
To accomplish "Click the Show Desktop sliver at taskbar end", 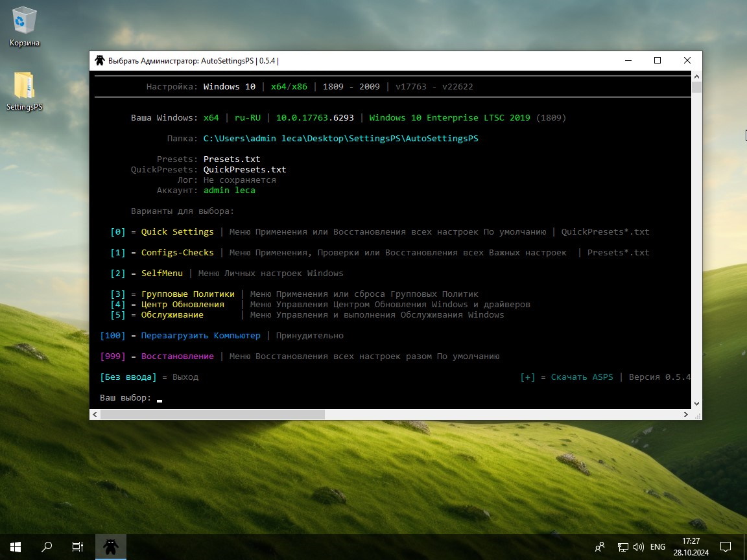I will click(745, 546).
